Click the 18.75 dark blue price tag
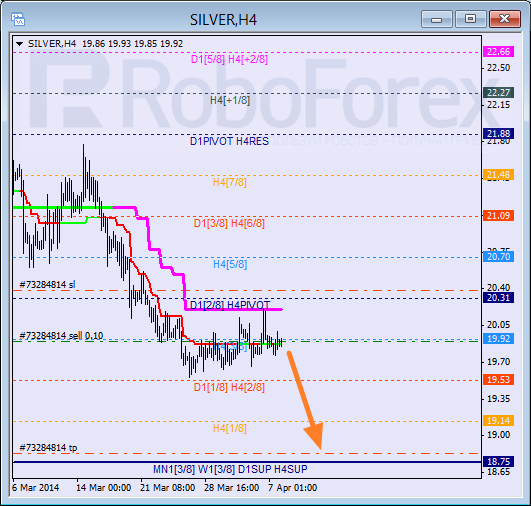 click(x=498, y=461)
